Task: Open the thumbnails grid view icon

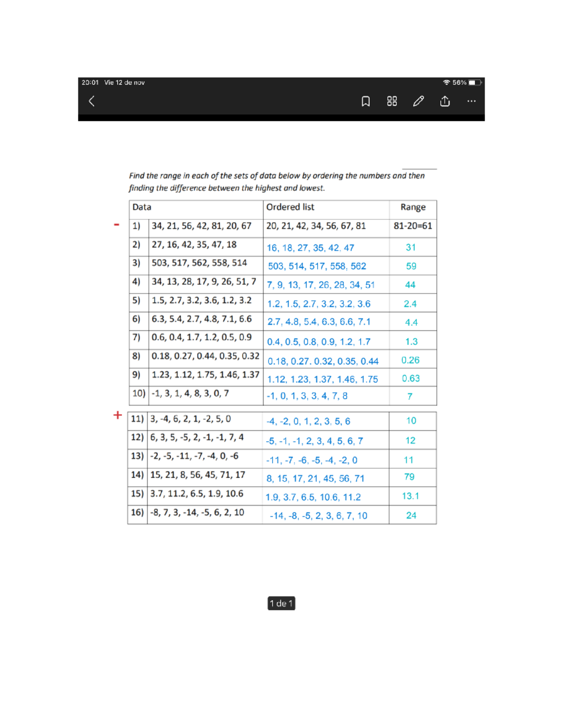Action: 393,101
